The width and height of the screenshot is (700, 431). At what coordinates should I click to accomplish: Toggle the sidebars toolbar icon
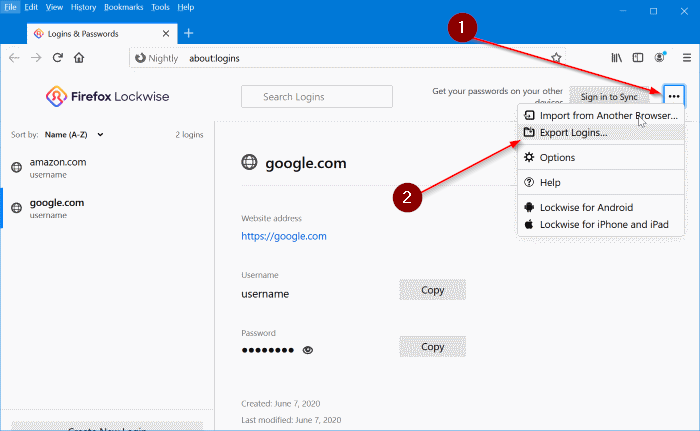[x=638, y=58]
